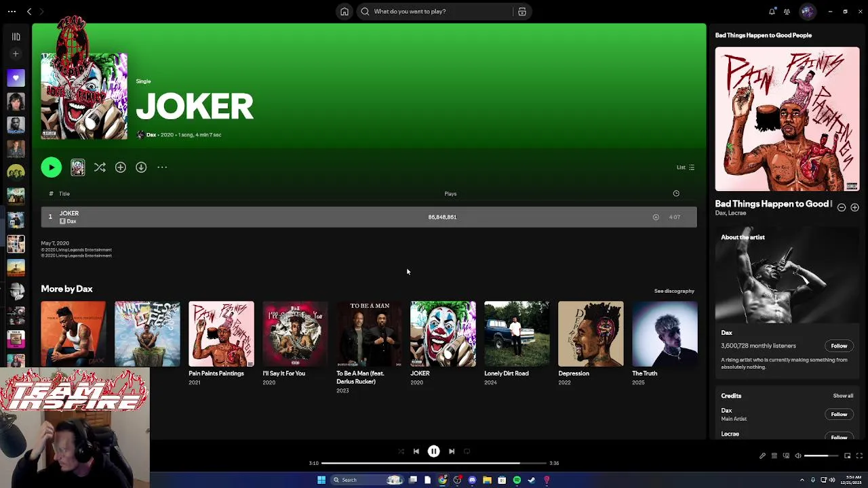Viewport: 868px width, 488px height.
Task: Click the Title column header
Action: pyautogui.click(x=64, y=194)
